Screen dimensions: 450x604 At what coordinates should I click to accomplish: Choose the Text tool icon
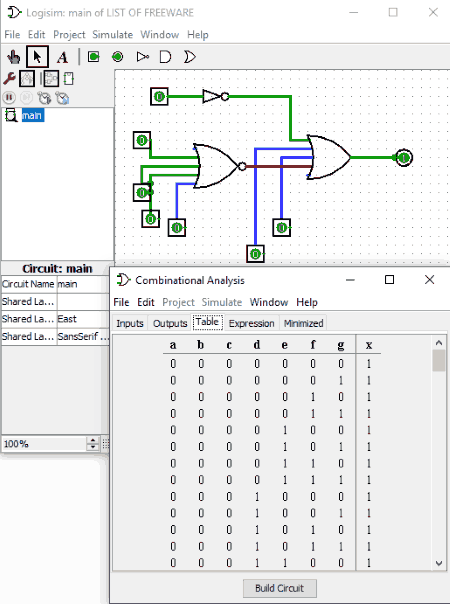tap(62, 57)
